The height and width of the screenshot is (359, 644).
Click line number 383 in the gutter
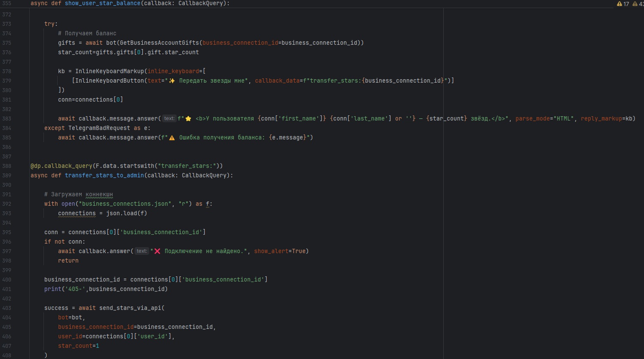(x=6, y=118)
